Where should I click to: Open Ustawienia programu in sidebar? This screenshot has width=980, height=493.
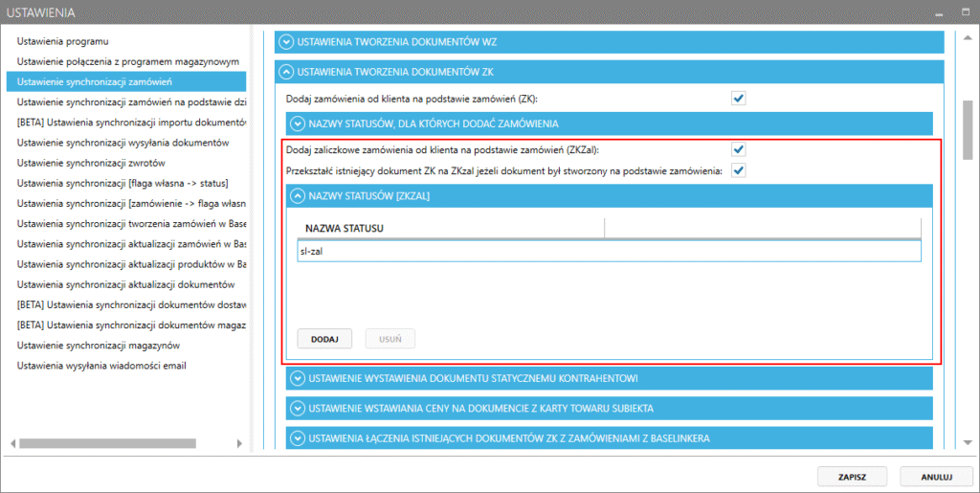(x=63, y=42)
